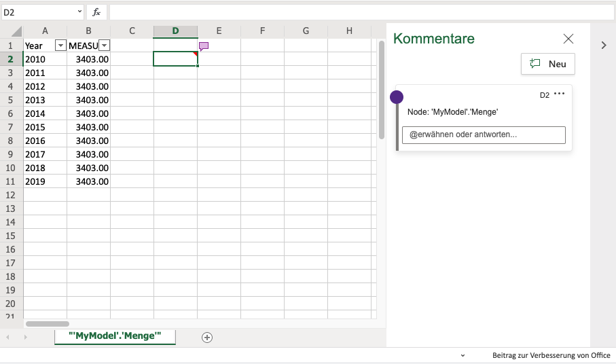This screenshot has height=364, width=616.
Task: Select the 'MyModel'.'Menge' sheet tab
Action: [x=115, y=336]
